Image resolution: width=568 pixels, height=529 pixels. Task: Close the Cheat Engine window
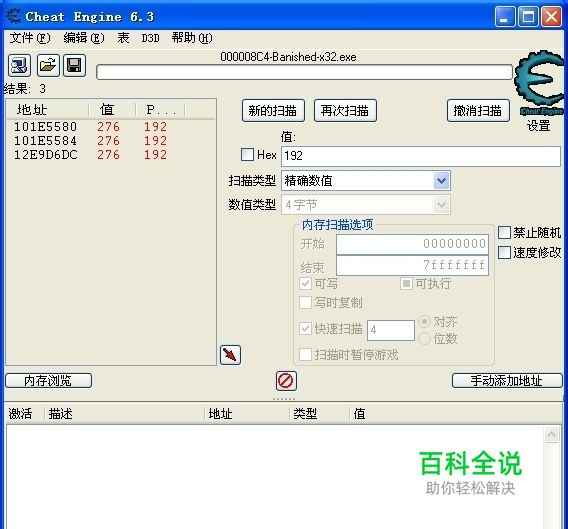click(x=551, y=17)
